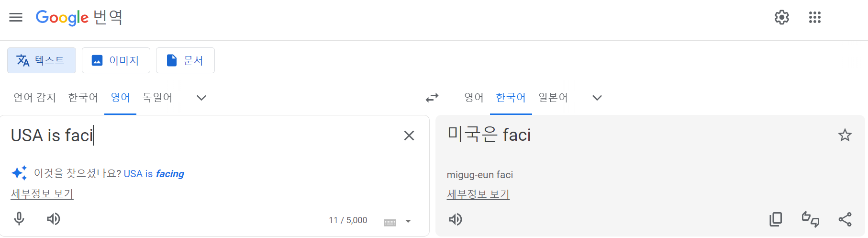Clear the source text
Image resolution: width=868 pixels, height=238 pixels.
(x=409, y=136)
